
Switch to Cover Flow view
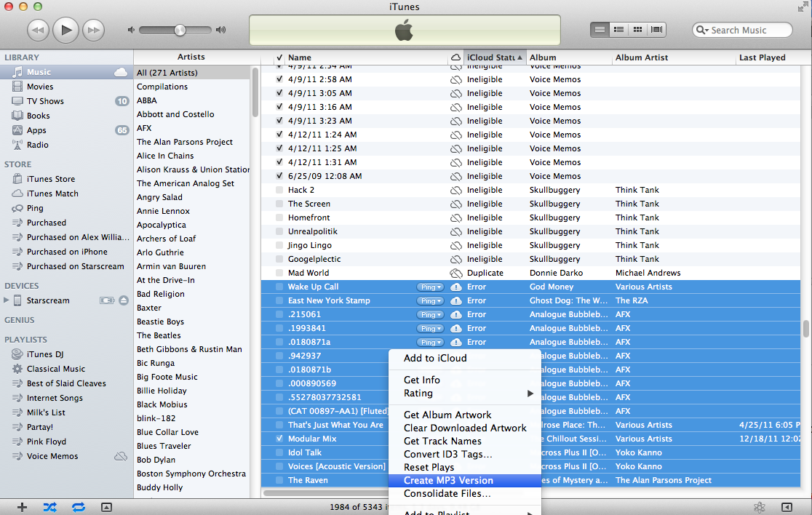(x=657, y=30)
